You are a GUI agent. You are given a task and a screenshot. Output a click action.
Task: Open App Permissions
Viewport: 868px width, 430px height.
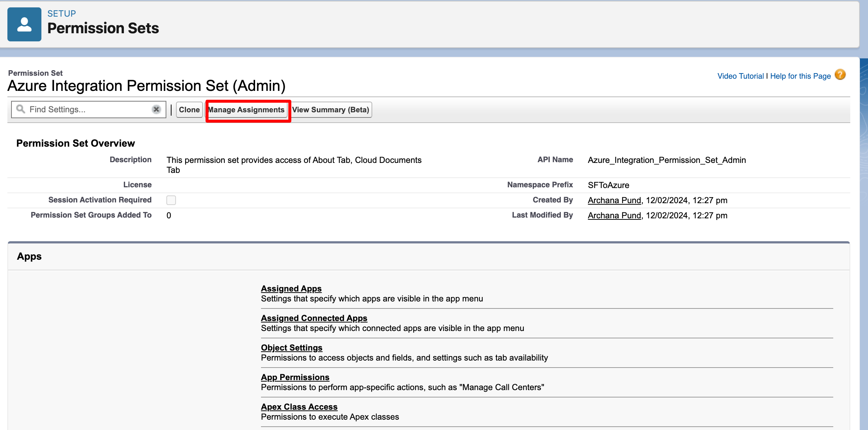295,377
